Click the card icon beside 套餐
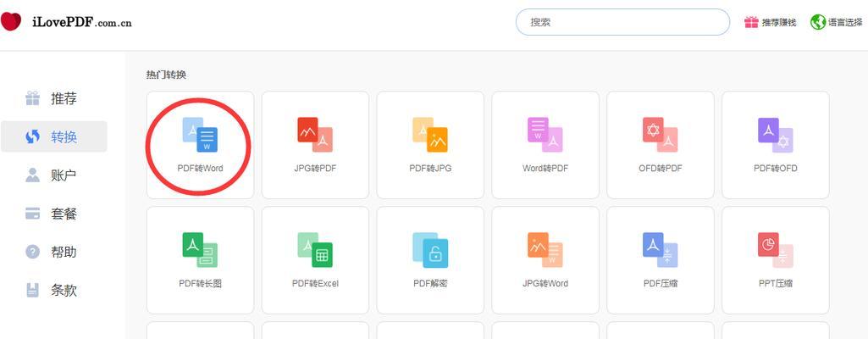868x339 pixels. click(33, 214)
